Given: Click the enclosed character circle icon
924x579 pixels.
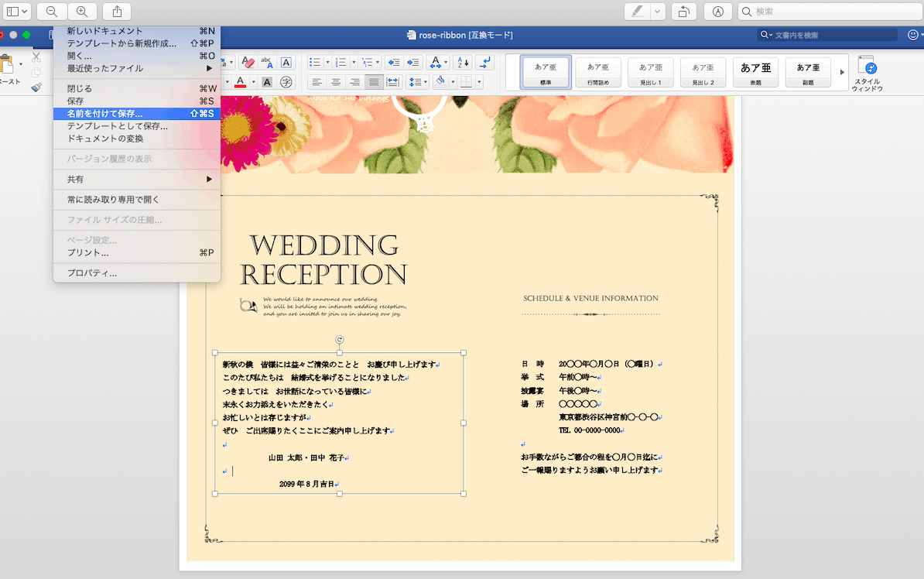Looking at the screenshot, I should click(286, 82).
